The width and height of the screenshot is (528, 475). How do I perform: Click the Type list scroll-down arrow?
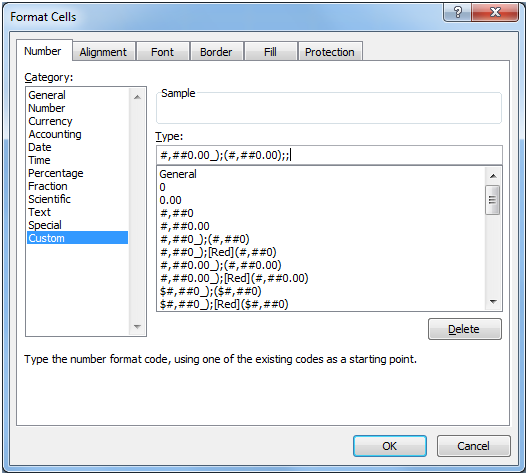pyautogui.click(x=493, y=302)
